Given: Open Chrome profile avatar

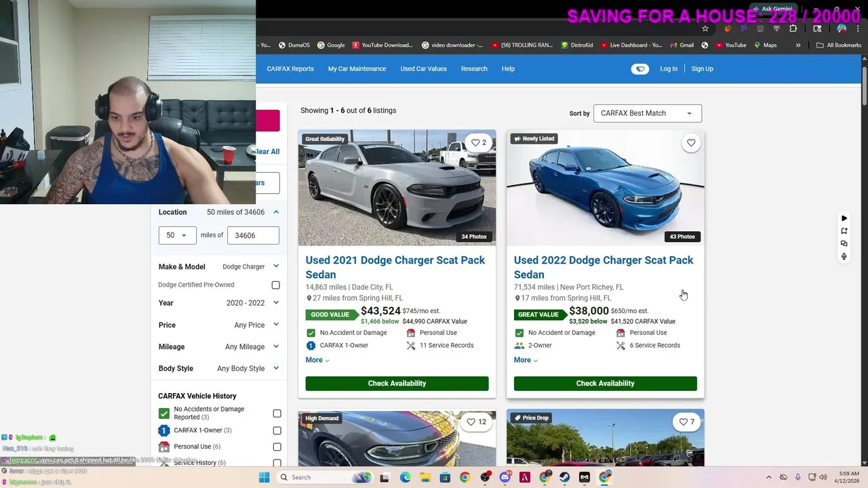Looking at the screenshot, I should pyautogui.click(x=842, y=28).
